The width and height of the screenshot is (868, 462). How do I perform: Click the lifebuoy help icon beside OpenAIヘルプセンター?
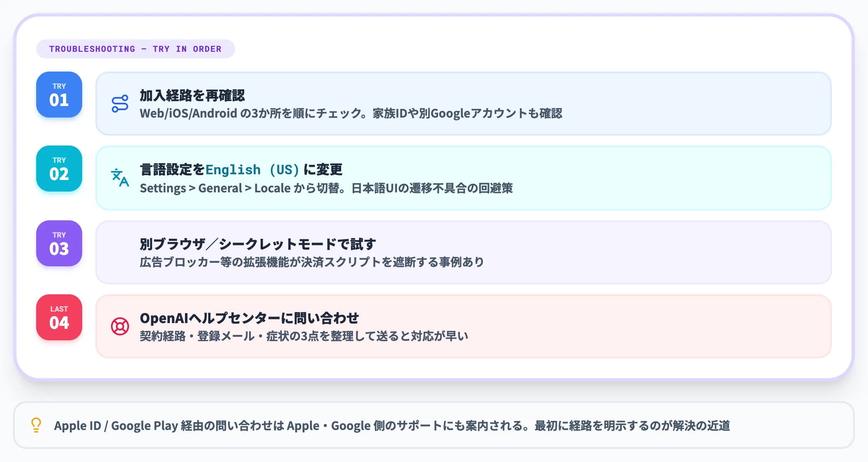[x=120, y=326]
